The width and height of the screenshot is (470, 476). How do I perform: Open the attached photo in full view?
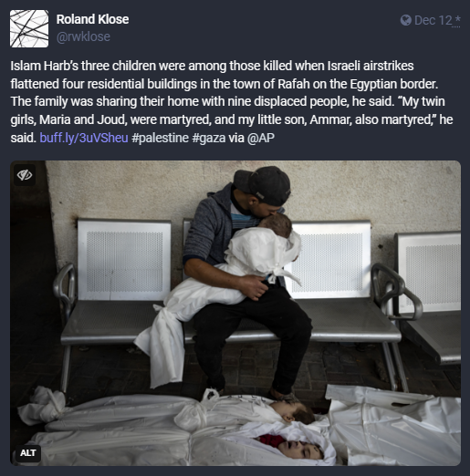(235, 313)
